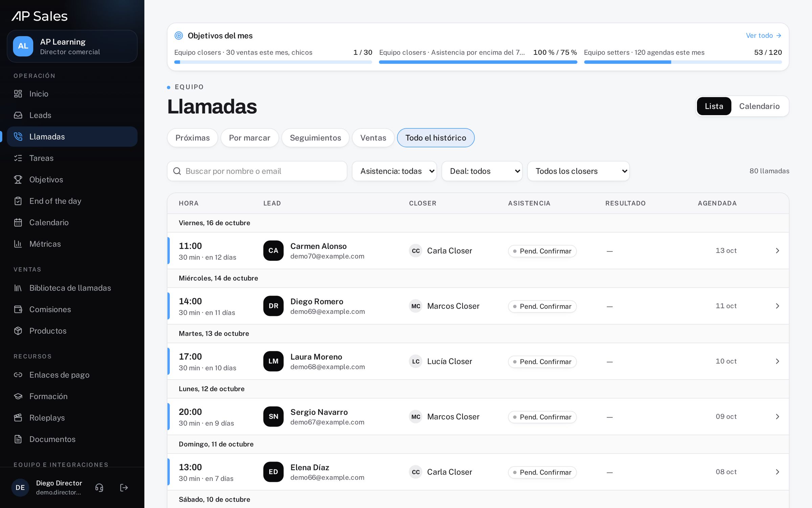Click End of the day clipboard icon

click(18, 201)
